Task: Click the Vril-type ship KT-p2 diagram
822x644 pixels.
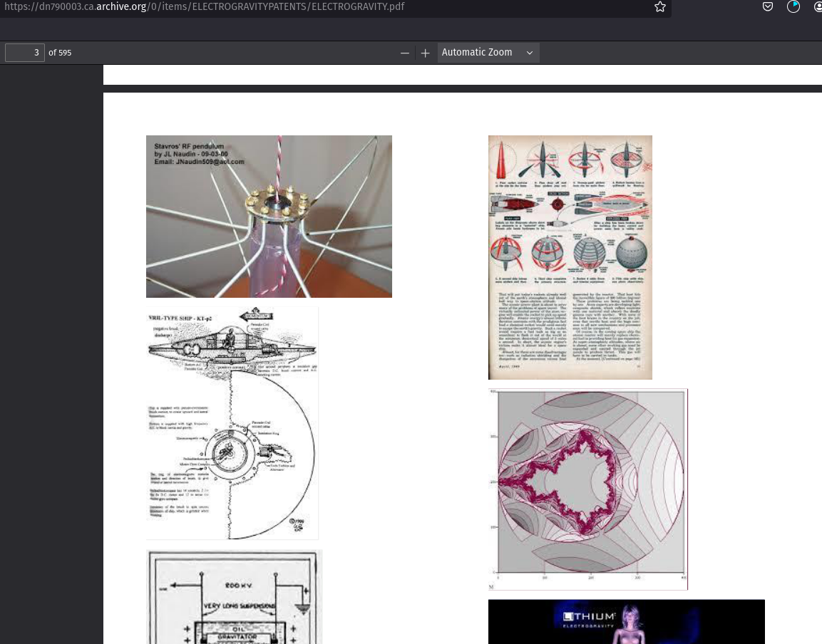Action: 232,423
